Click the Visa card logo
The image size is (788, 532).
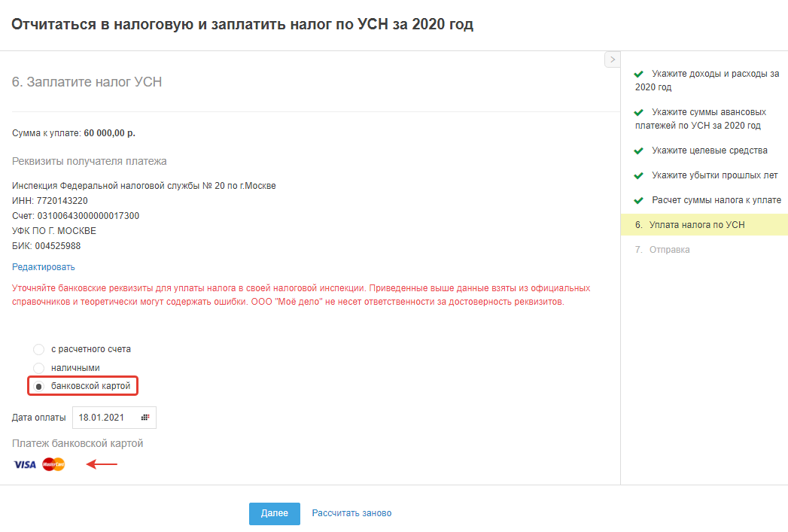pyautogui.click(x=25, y=464)
